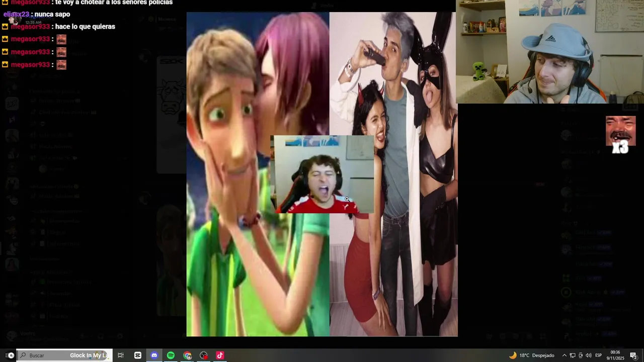Open TikTok from the taskbar
Screen dimensions: 644x362
(220, 355)
